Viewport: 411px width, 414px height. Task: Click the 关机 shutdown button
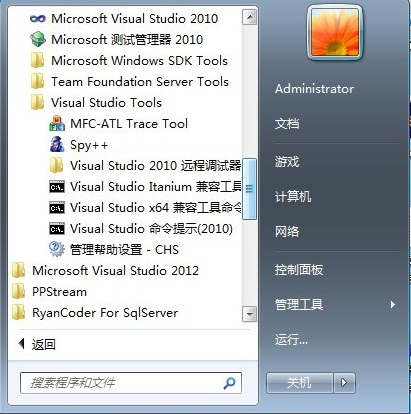[300, 383]
